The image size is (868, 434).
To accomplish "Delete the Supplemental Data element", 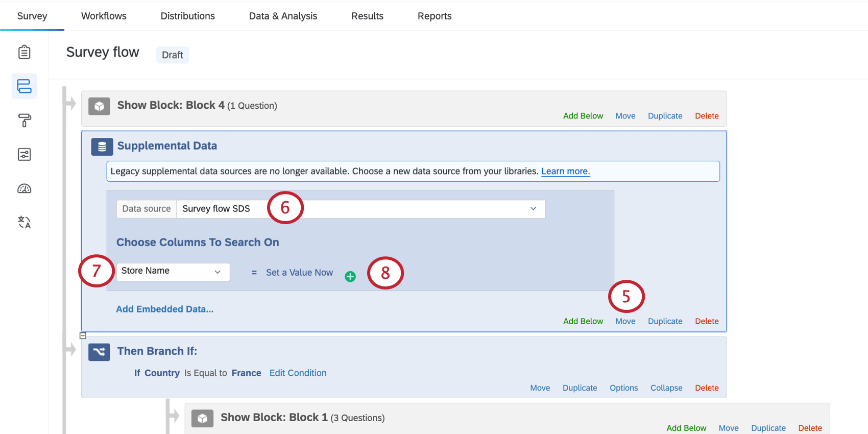I will [x=707, y=321].
